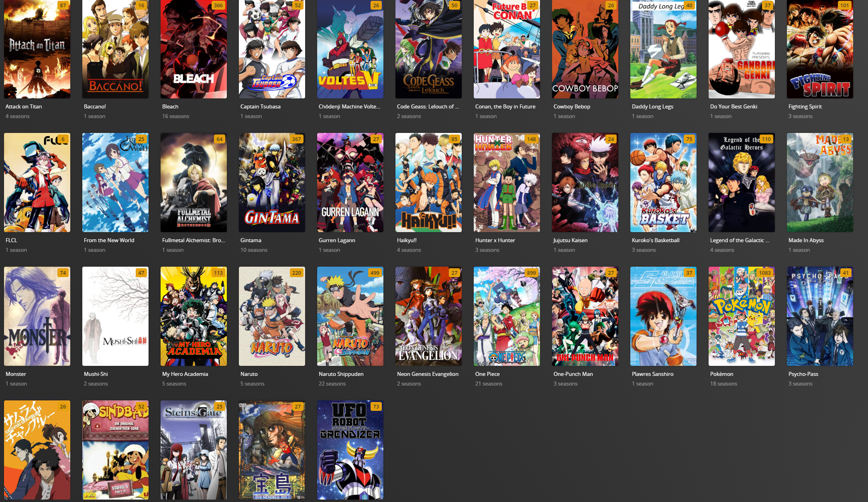Click the Daddy Long Legs poster

coord(663,49)
